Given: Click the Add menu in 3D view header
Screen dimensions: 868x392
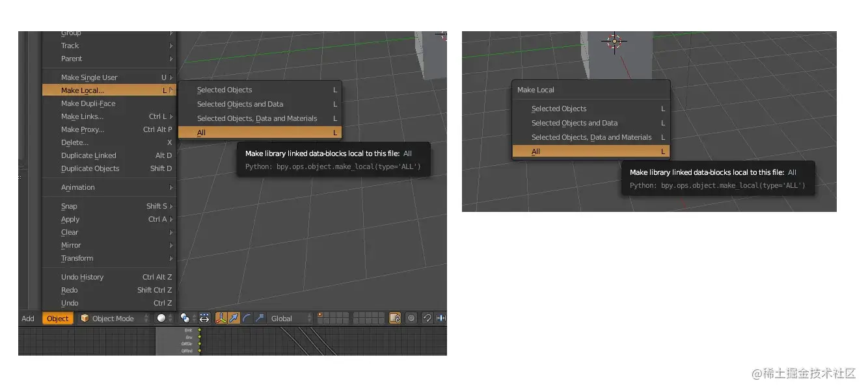Looking at the screenshot, I should [28, 319].
